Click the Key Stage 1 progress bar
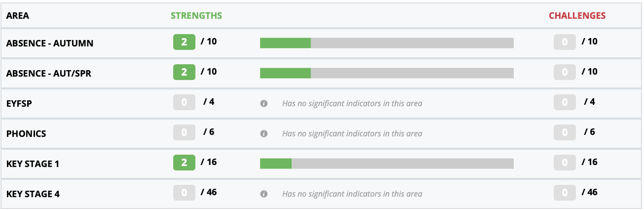Image resolution: width=644 pixels, height=210 pixels. click(387, 164)
